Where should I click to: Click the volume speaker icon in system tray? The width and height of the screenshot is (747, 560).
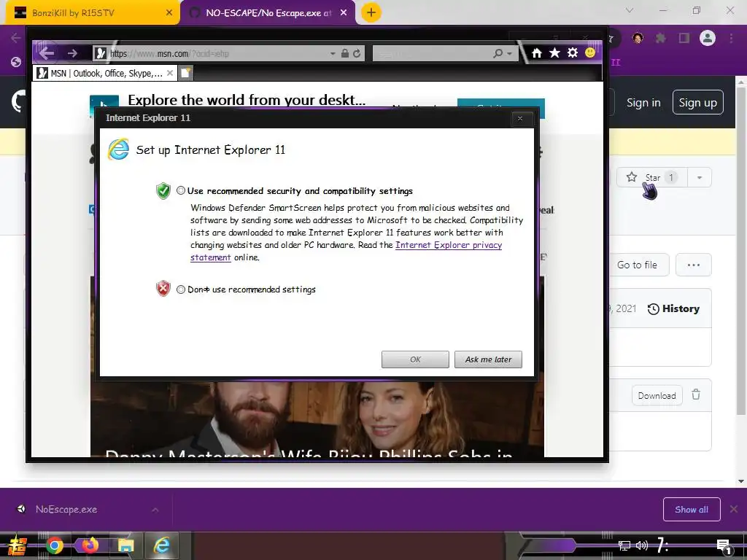point(642,545)
